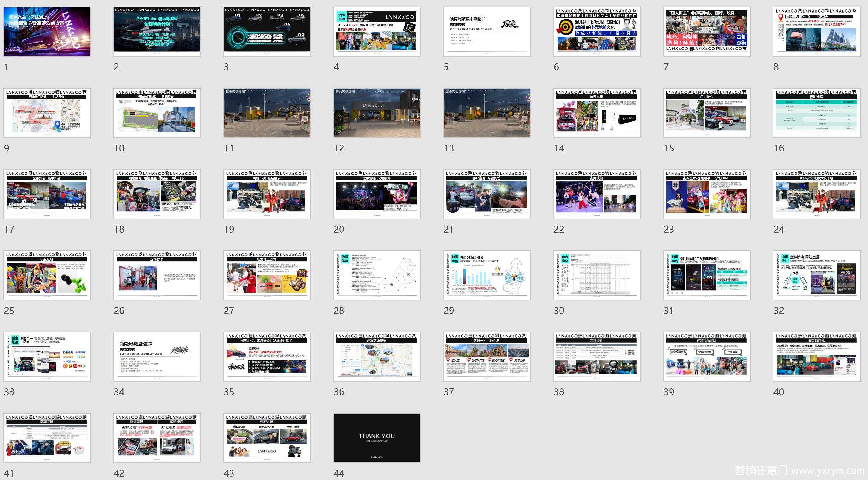Select slide 33 thumbnail
The image size is (868, 480).
[x=47, y=357]
